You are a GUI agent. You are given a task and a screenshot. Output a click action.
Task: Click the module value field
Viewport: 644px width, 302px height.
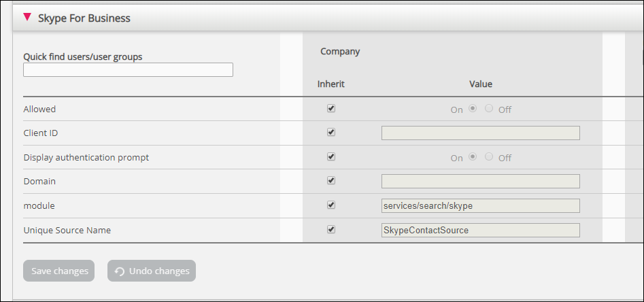(x=480, y=205)
